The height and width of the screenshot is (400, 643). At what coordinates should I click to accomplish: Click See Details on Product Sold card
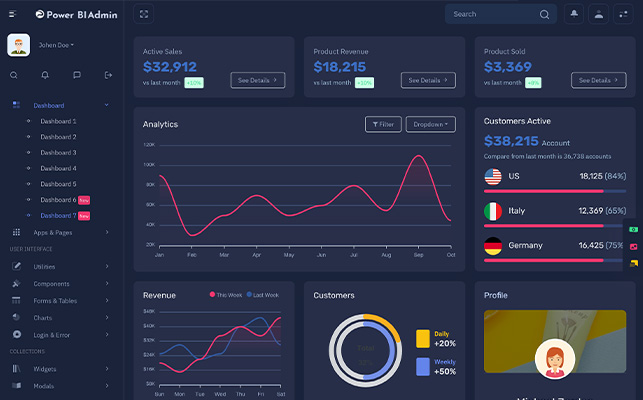click(x=599, y=80)
